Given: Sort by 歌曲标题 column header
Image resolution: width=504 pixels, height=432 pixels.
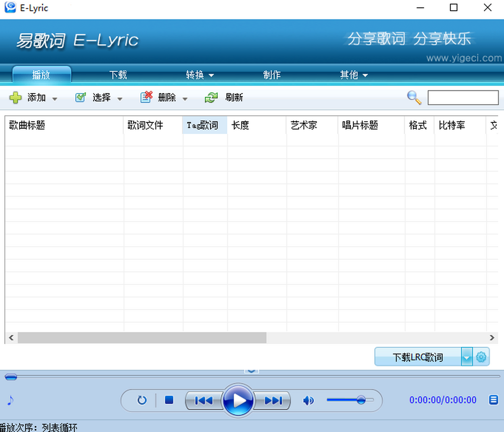Looking at the screenshot, I should pyautogui.click(x=64, y=125).
